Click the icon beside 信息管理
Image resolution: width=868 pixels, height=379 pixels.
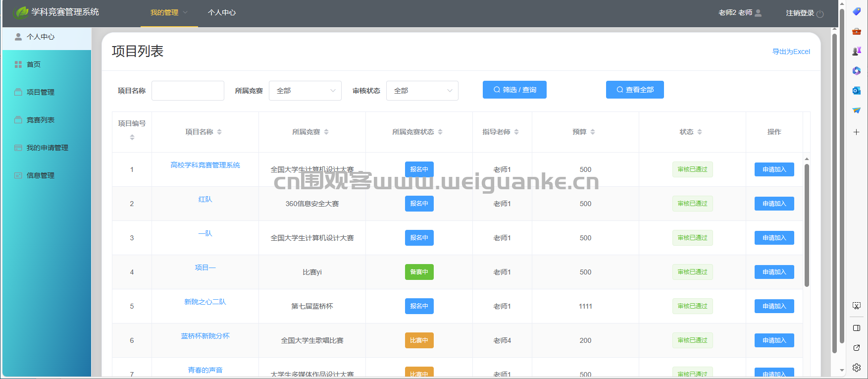click(18, 175)
